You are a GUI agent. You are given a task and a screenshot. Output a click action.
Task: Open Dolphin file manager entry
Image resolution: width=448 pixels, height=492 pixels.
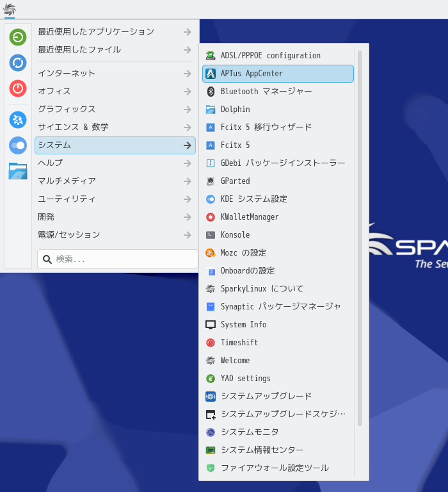235,110
